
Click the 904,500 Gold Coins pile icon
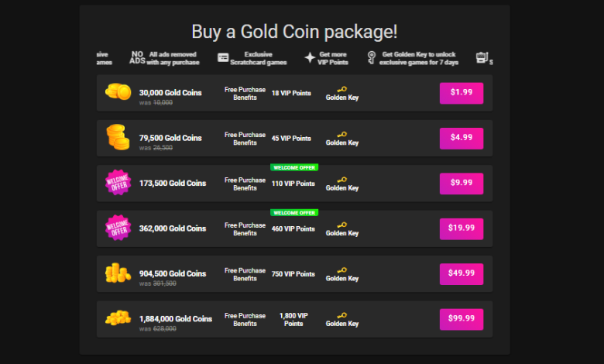click(118, 273)
